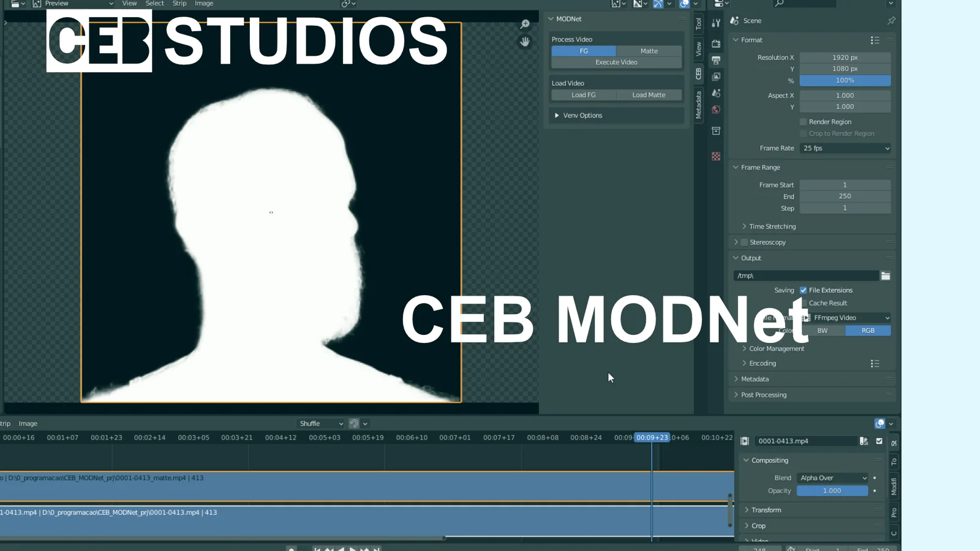The height and width of the screenshot is (551, 980).
Task: Click the zoom magnifier icon in preview
Action: tap(525, 24)
